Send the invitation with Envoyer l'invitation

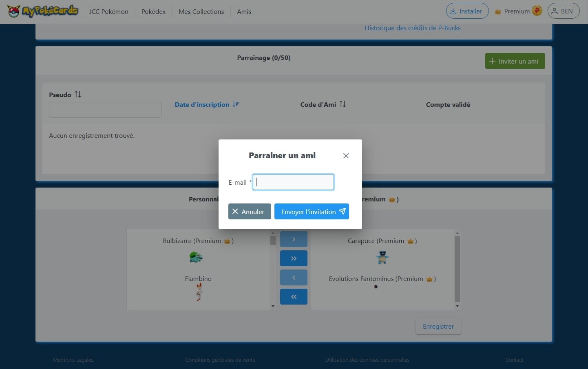point(312,211)
